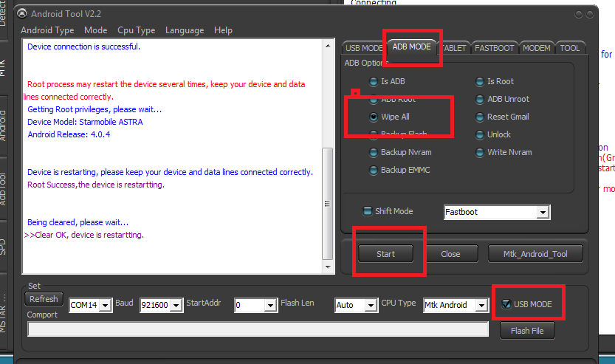Select the ADB Unroot option
Screen dimensions: 615x364
[x=481, y=99]
